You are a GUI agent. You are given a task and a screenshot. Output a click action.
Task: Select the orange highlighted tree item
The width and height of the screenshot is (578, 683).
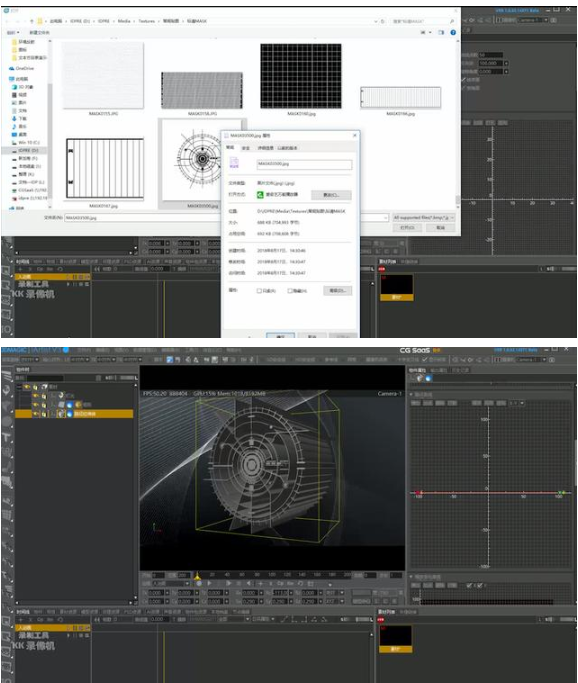coord(74,414)
